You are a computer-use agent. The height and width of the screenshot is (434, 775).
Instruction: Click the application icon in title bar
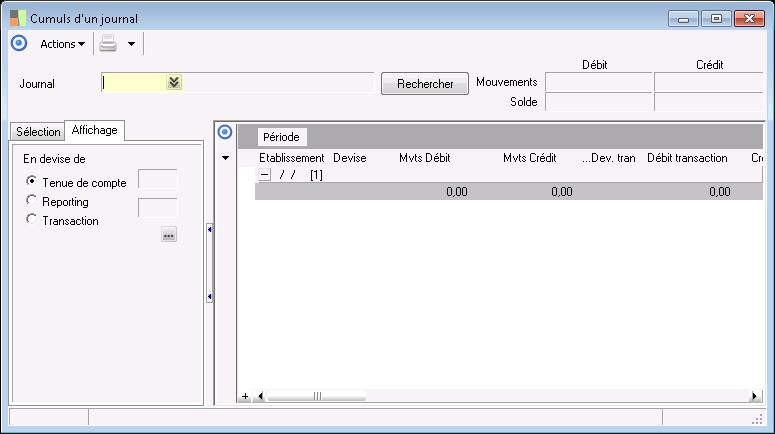18,18
